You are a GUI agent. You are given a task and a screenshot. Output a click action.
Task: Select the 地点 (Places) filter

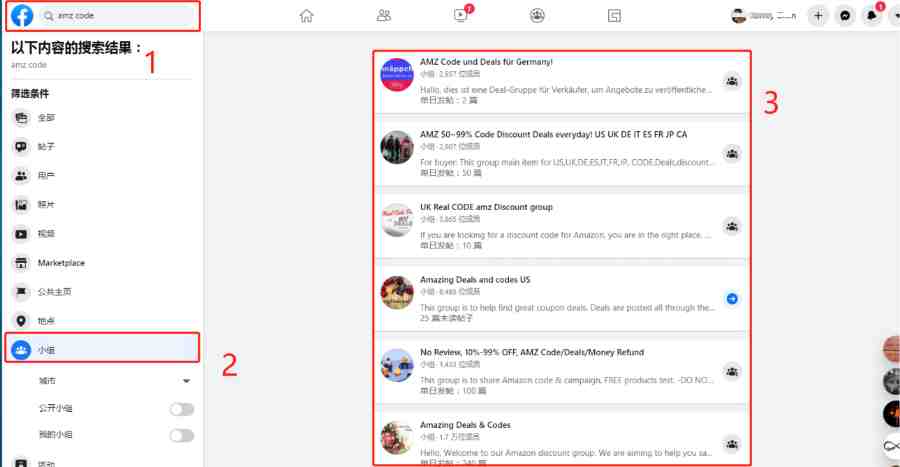coord(102,321)
